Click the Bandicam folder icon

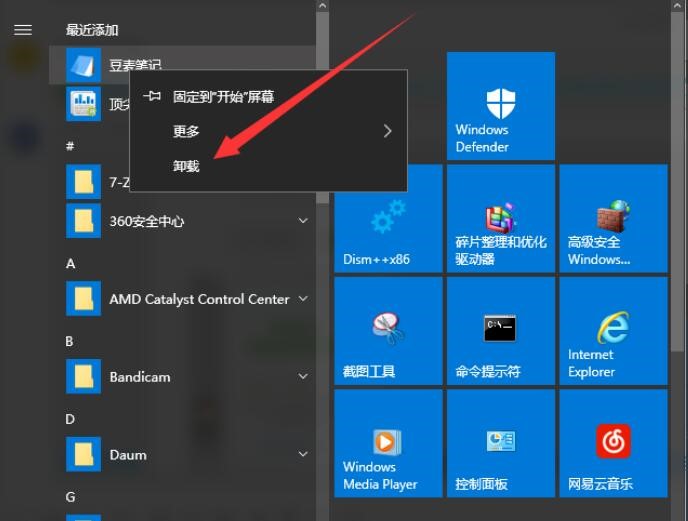(x=83, y=377)
